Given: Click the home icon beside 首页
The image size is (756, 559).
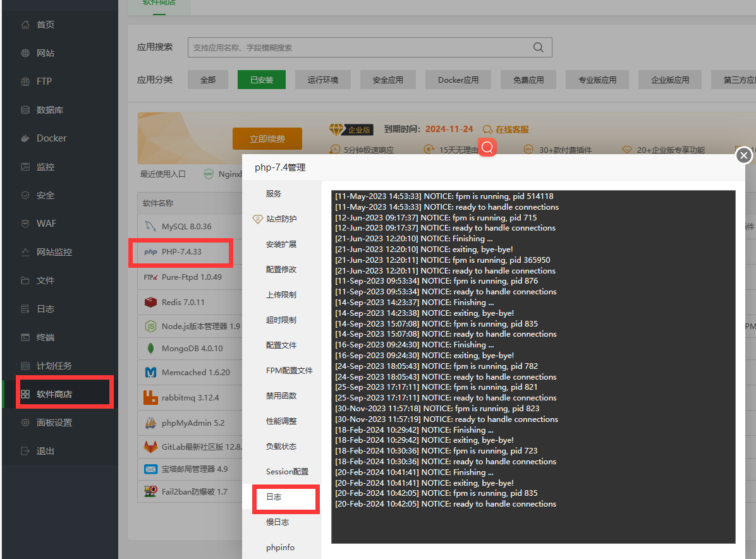Looking at the screenshot, I should coord(25,25).
